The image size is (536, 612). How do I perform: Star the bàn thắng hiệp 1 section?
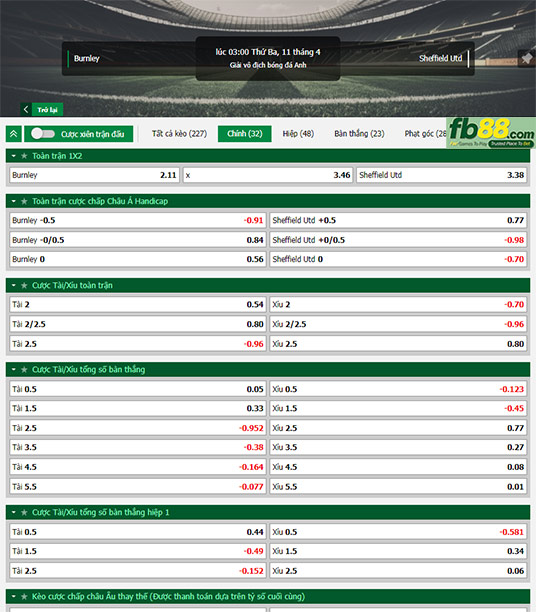tap(24, 512)
